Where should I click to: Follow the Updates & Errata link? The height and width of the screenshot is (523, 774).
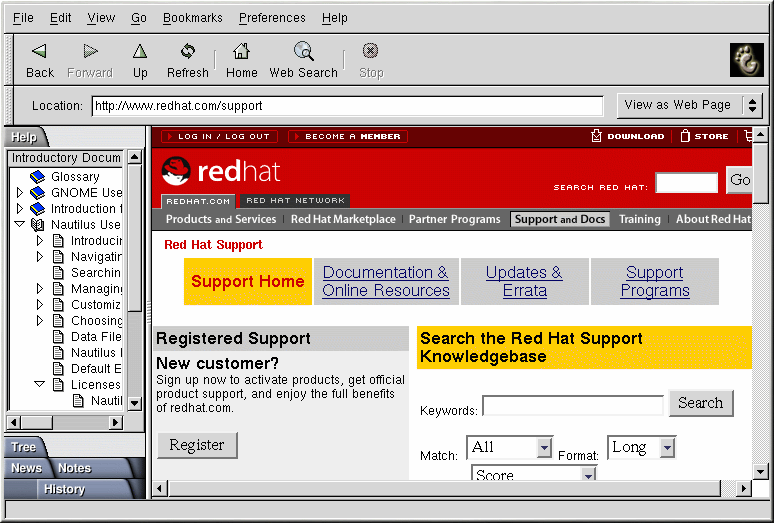(x=524, y=281)
